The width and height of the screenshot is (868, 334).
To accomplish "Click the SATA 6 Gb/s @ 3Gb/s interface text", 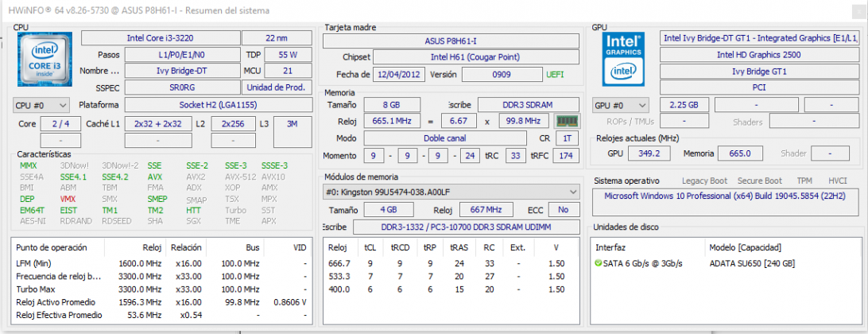I will click(x=643, y=264).
